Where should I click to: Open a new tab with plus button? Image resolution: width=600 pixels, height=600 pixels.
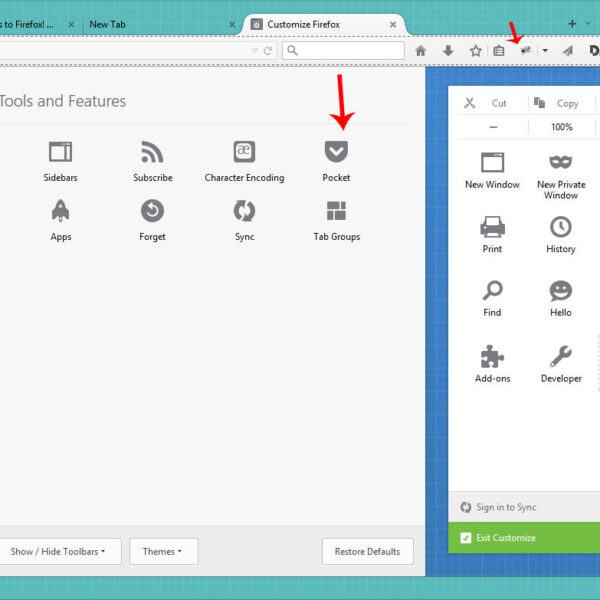(x=572, y=24)
